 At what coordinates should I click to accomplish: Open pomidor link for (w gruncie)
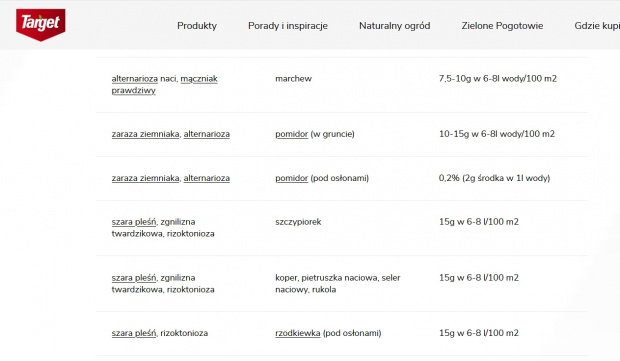291,134
